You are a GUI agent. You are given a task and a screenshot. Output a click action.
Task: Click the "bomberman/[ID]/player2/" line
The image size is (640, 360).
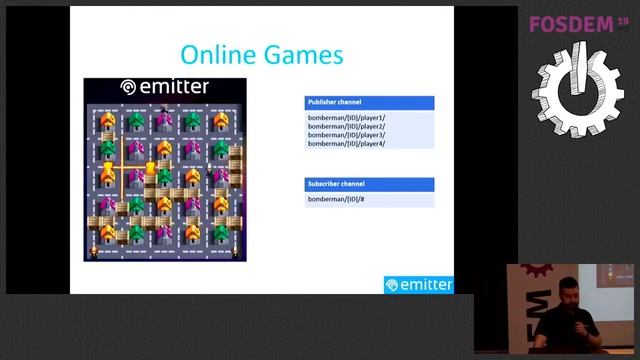(346, 126)
